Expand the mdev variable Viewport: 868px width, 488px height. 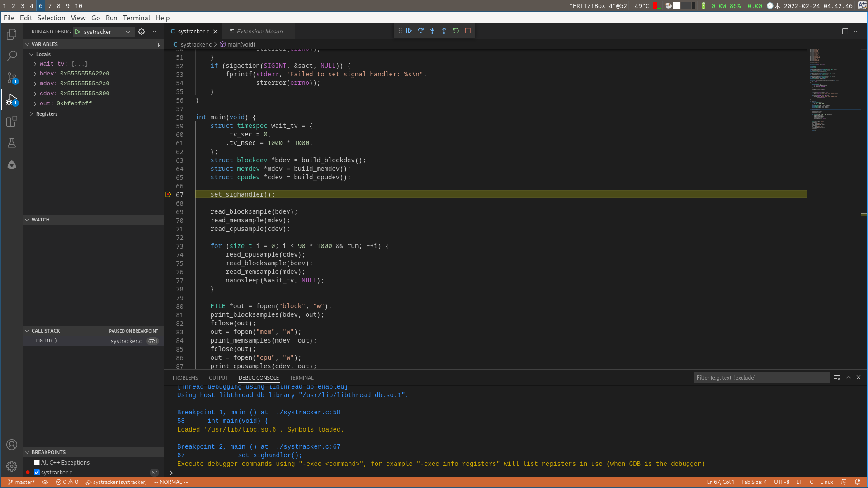35,84
